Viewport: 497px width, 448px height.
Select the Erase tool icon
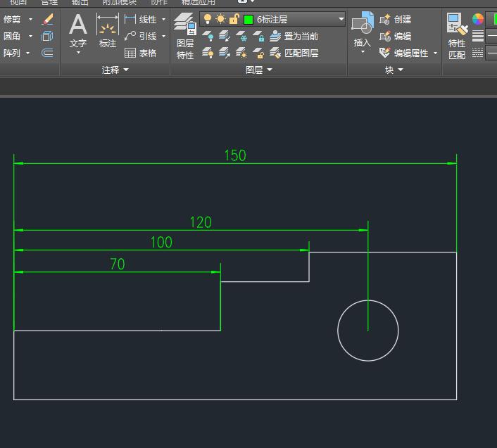point(47,19)
